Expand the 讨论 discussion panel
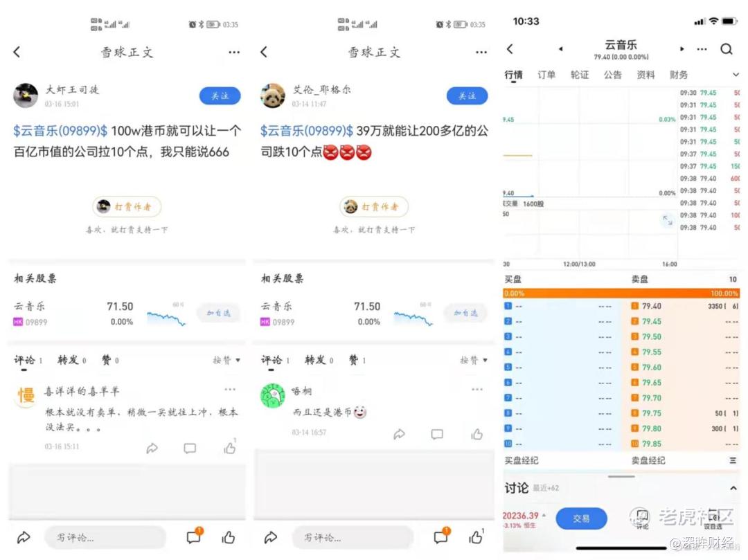 [733, 488]
